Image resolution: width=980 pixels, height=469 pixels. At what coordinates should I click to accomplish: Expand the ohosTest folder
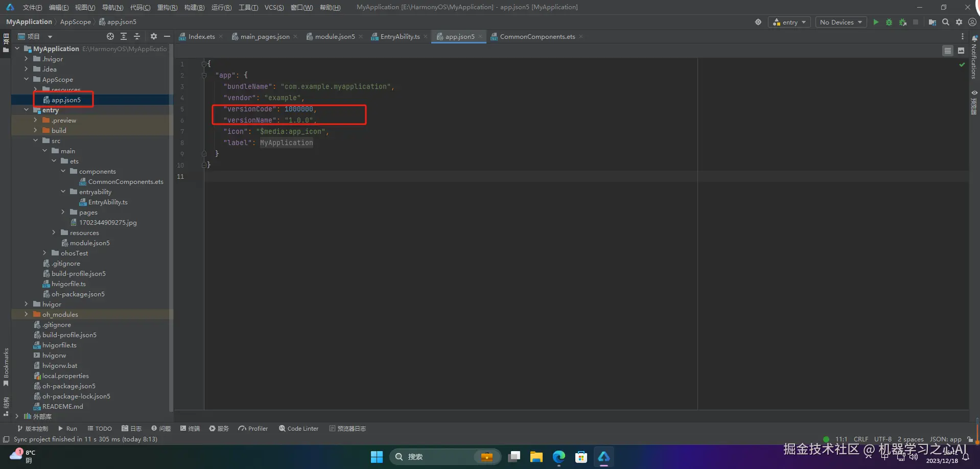[x=44, y=253]
